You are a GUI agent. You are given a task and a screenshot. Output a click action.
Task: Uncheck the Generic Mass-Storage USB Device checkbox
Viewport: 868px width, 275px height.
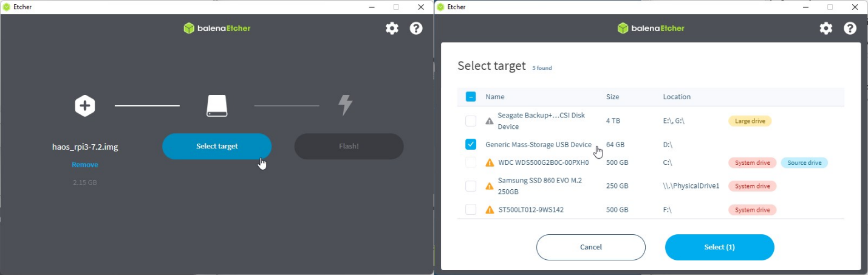(x=471, y=144)
